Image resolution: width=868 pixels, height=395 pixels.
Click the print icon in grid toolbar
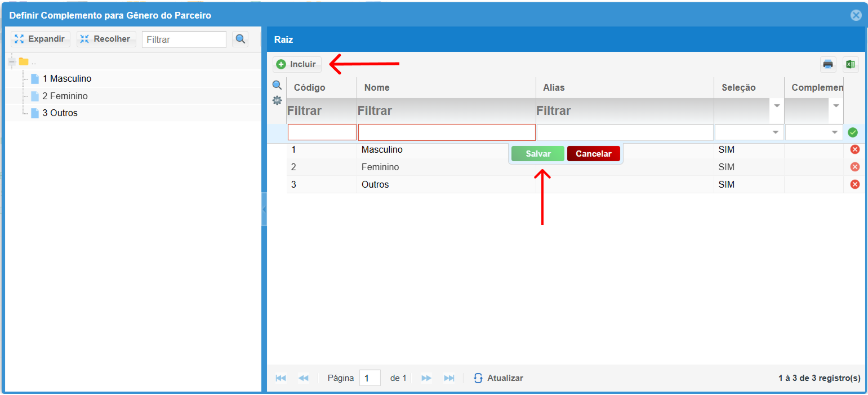tap(827, 64)
